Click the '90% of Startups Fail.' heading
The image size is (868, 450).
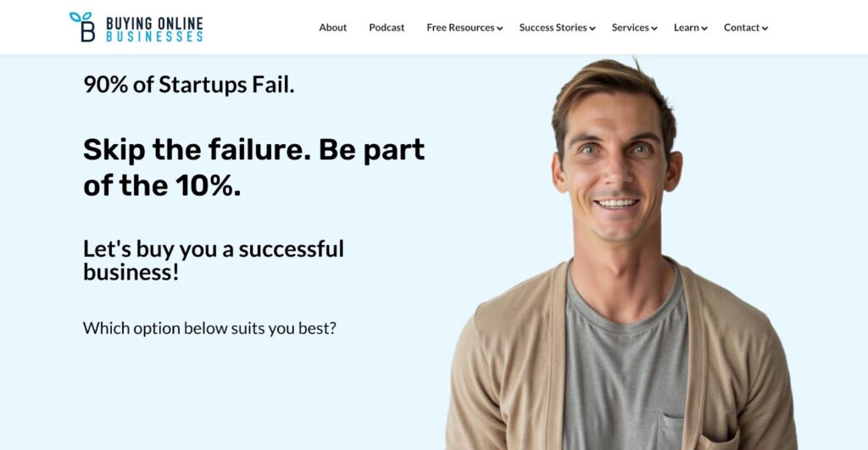pos(189,85)
